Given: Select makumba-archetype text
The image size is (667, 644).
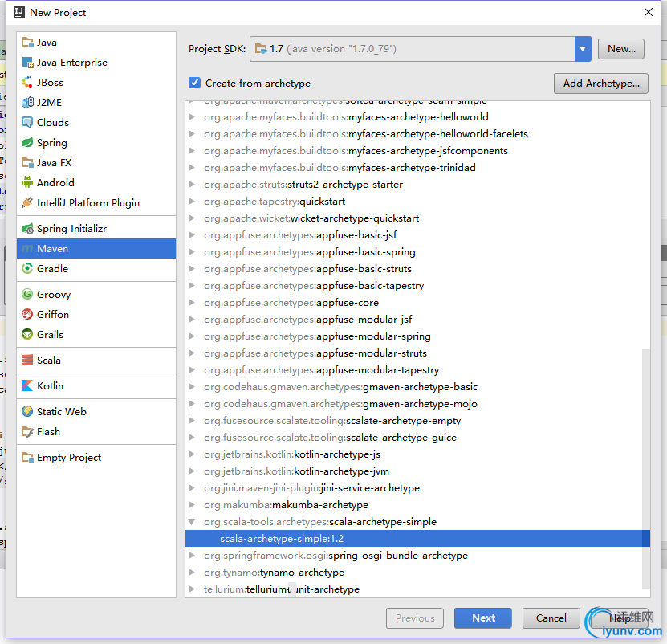Looking at the screenshot, I should 320,505.
